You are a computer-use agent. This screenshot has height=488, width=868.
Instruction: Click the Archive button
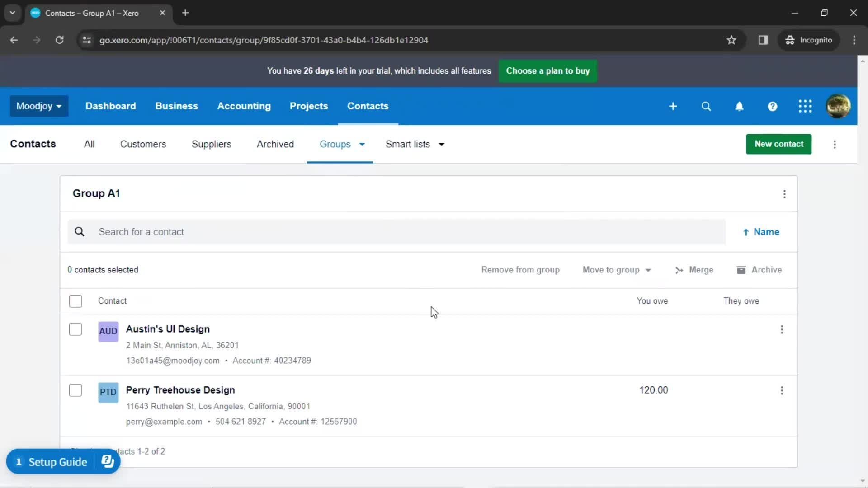pos(759,270)
